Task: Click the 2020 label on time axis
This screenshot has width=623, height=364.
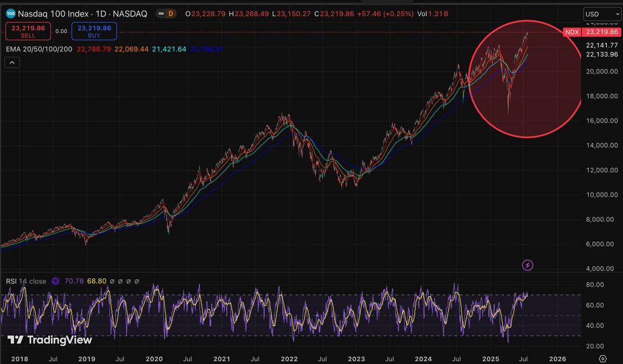Action: pyautogui.click(x=154, y=359)
